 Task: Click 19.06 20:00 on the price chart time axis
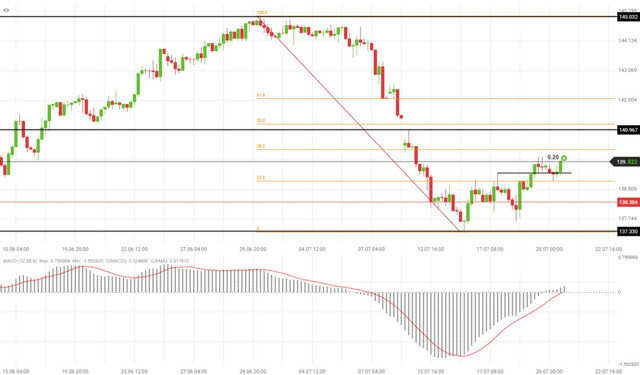click(x=75, y=249)
